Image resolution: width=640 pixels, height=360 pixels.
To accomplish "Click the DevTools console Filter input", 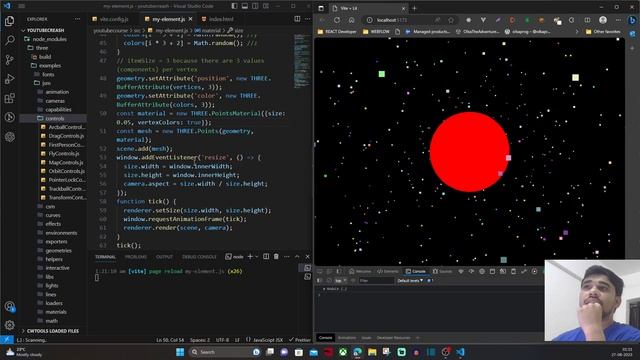I will pyautogui.click(x=376, y=280).
